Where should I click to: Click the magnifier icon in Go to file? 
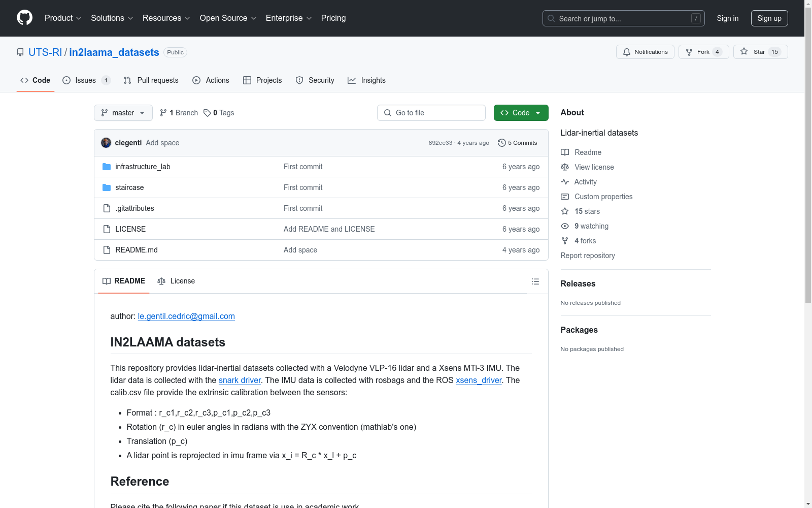point(388,113)
